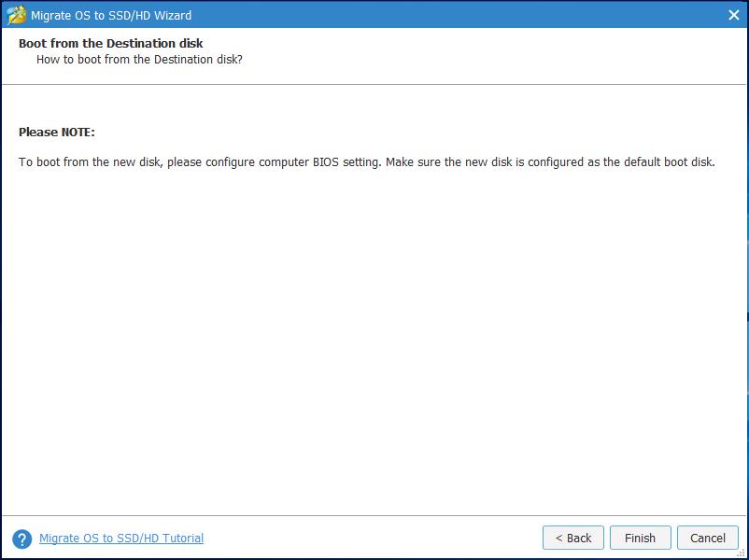The width and height of the screenshot is (749, 560).
Task: Click the wizard app icon in the title bar
Action: pyautogui.click(x=16, y=15)
